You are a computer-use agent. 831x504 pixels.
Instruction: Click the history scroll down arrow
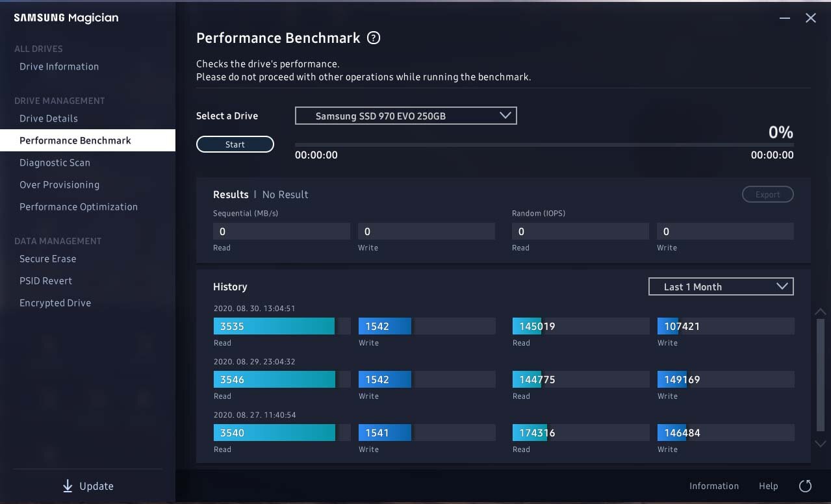pyautogui.click(x=820, y=444)
